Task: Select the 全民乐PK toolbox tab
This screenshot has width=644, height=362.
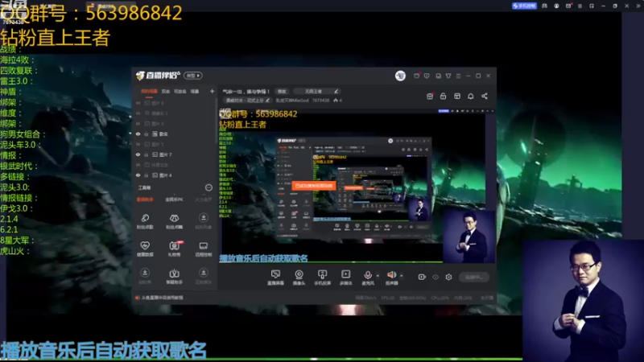Action: pyautogui.click(x=174, y=200)
